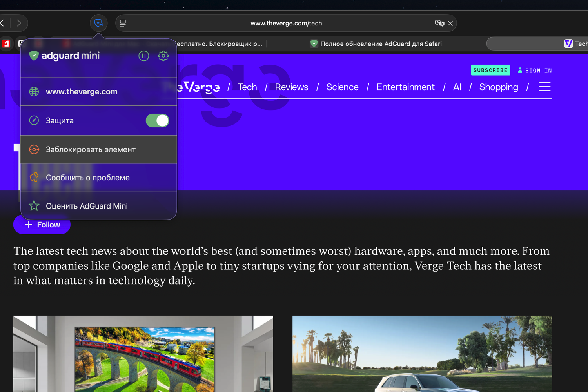588x392 pixels.
Task: Go to the AI section
Action: (x=457, y=87)
